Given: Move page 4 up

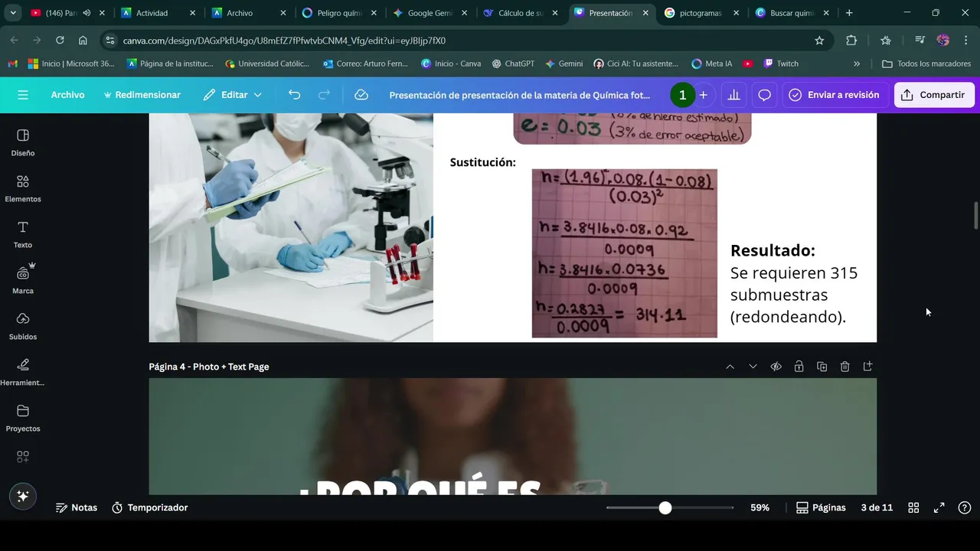Looking at the screenshot, I should (x=730, y=367).
